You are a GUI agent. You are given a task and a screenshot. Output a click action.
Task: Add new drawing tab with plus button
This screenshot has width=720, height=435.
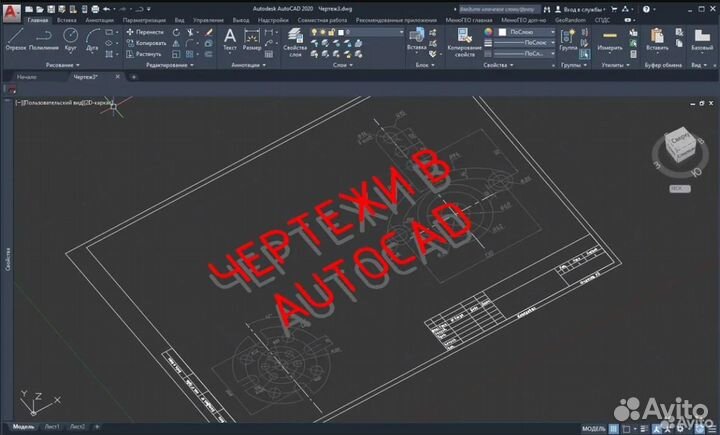pyautogui.click(x=134, y=77)
